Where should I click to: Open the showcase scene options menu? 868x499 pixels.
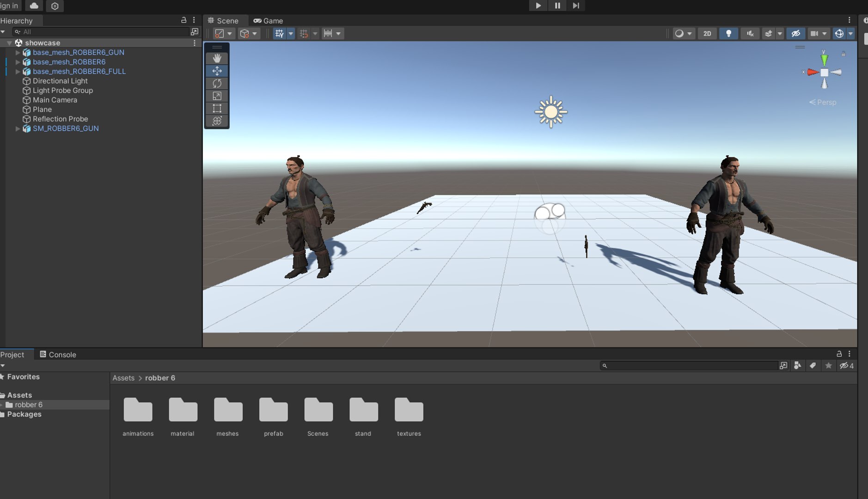point(194,43)
